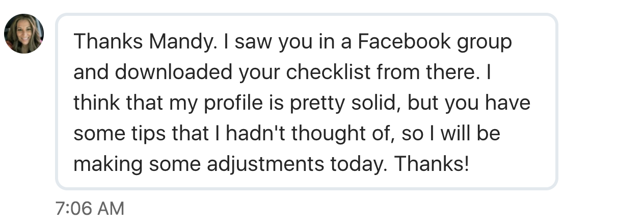This screenshot has width=644, height=224.
Task: Select the message bubble starting 'Thanks Mandy'
Action: click(307, 102)
